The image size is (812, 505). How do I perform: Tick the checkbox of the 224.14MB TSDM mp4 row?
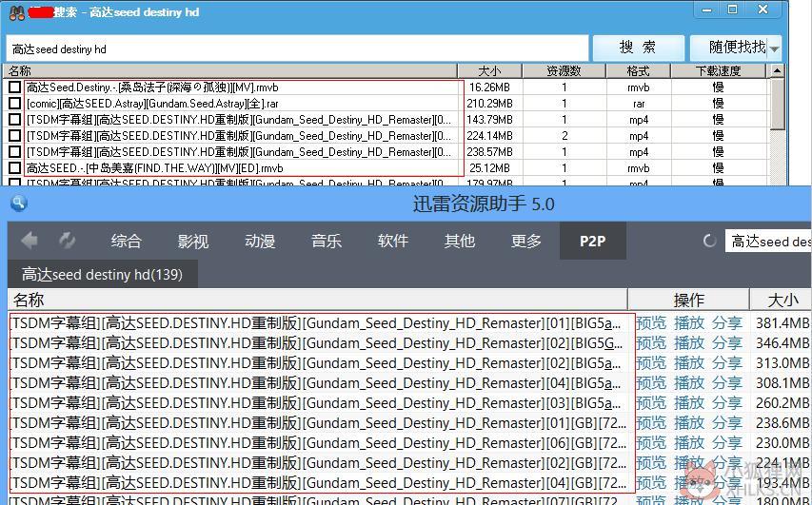click(x=15, y=136)
